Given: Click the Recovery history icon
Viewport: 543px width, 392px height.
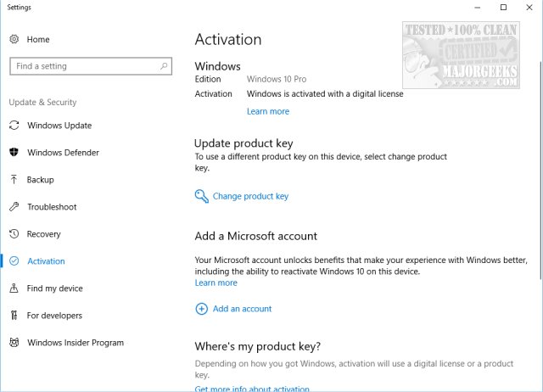Looking at the screenshot, I should click(x=14, y=234).
